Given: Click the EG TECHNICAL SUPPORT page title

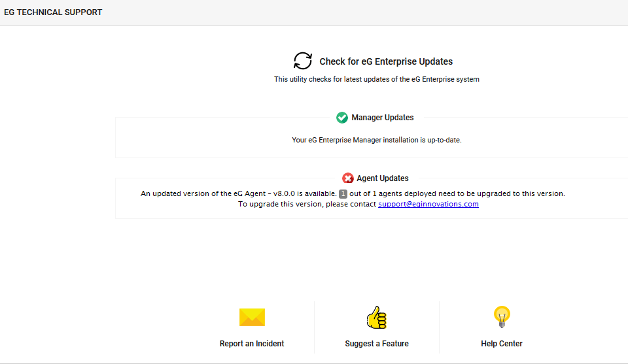Looking at the screenshot, I should click(x=53, y=12).
